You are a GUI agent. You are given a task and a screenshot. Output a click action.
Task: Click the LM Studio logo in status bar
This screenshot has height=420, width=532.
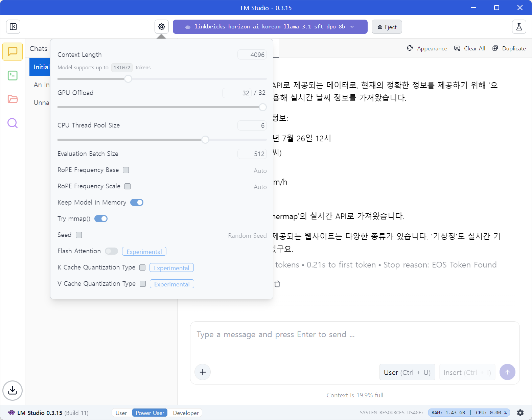[11, 413]
